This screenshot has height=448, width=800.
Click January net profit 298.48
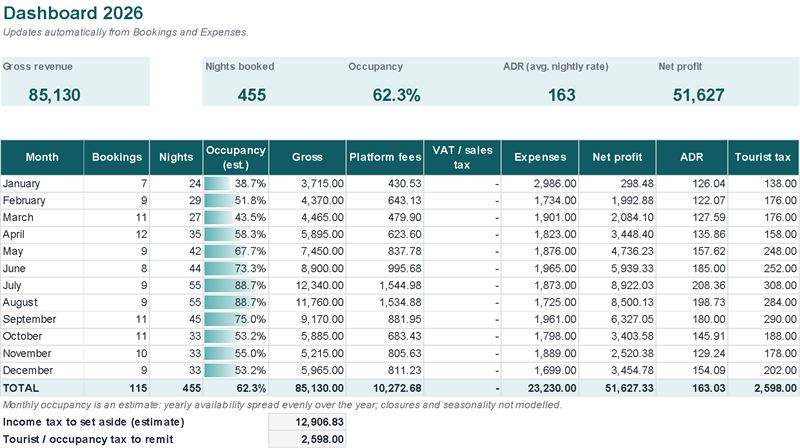617,184
